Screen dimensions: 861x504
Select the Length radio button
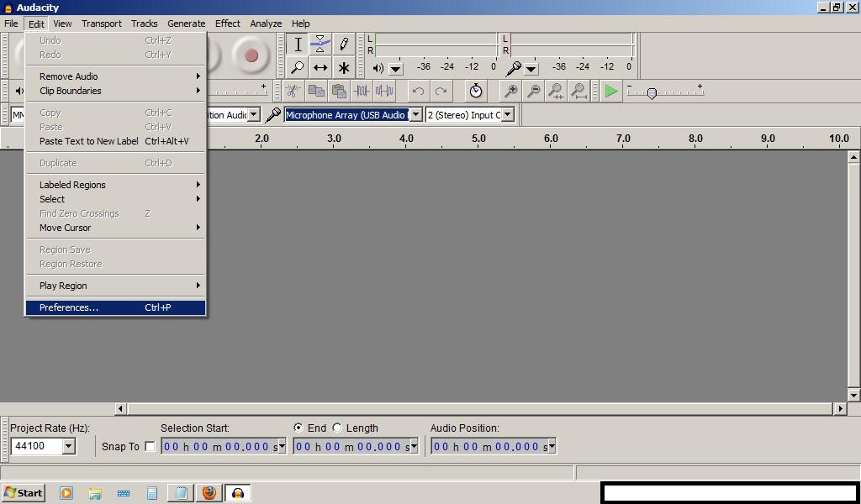click(337, 428)
